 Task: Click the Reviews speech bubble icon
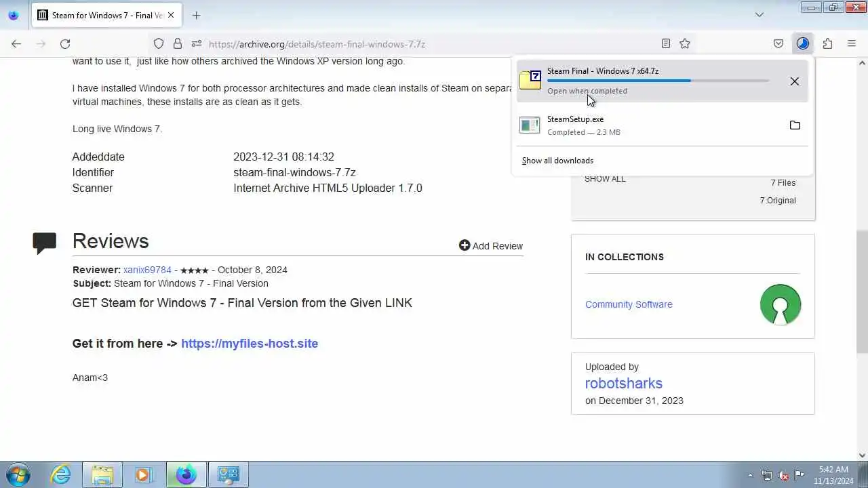tap(44, 243)
